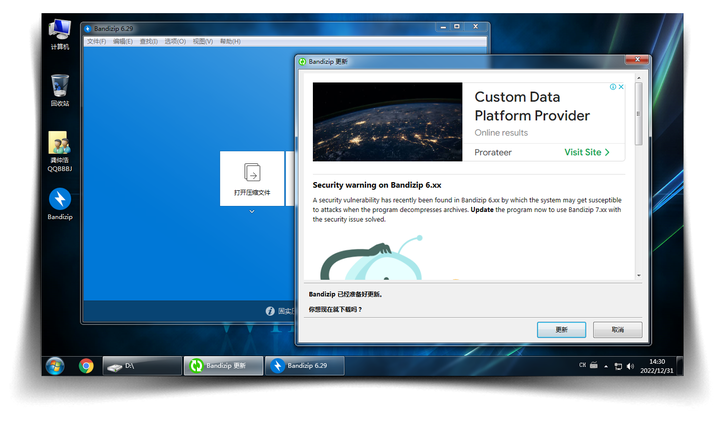Click the 打开压缩文件 tile icon
Screen dimensions: 720x427
pos(252,173)
